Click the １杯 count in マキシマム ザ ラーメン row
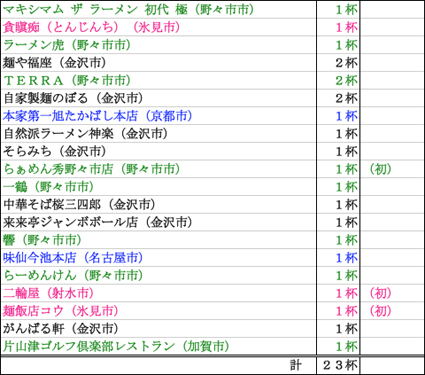 (x=338, y=9)
